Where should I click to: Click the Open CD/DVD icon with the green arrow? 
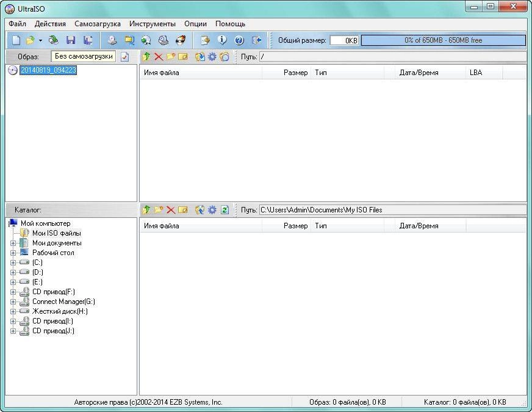coord(53,40)
